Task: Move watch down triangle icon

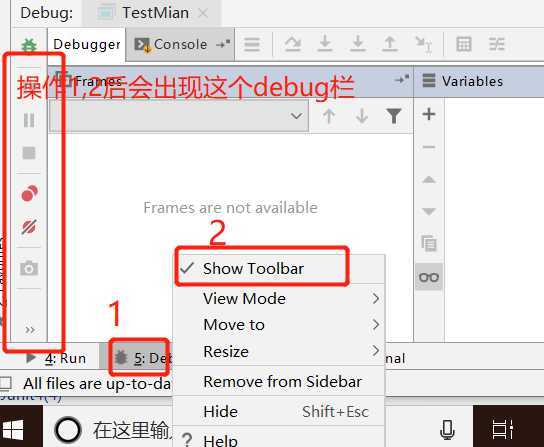Action: coord(429,211)
